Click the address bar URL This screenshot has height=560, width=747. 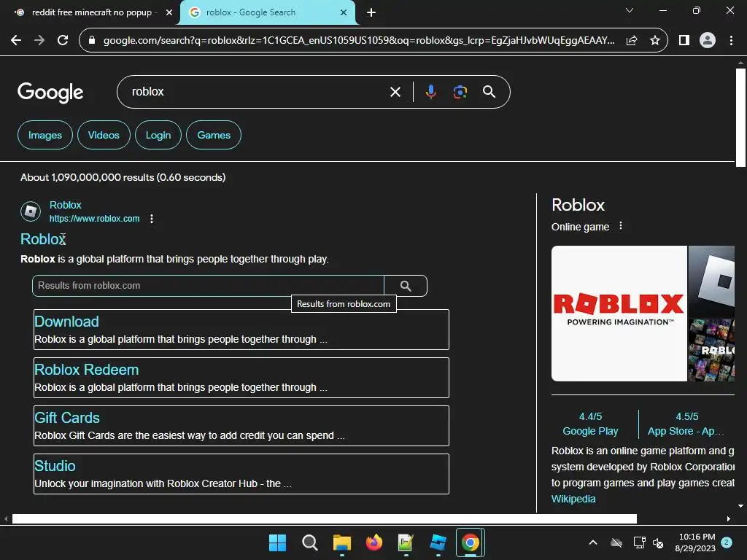(359, 41)
